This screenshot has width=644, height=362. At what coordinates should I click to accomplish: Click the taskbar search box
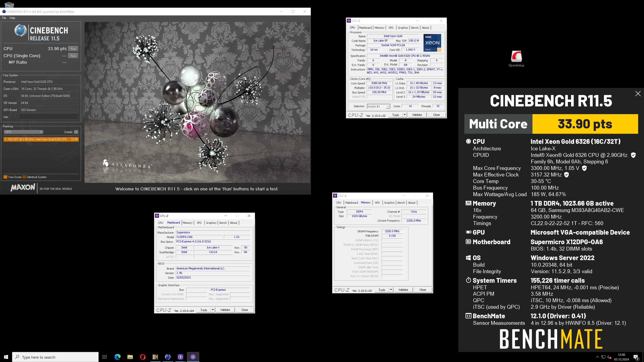tap(55, 357)
